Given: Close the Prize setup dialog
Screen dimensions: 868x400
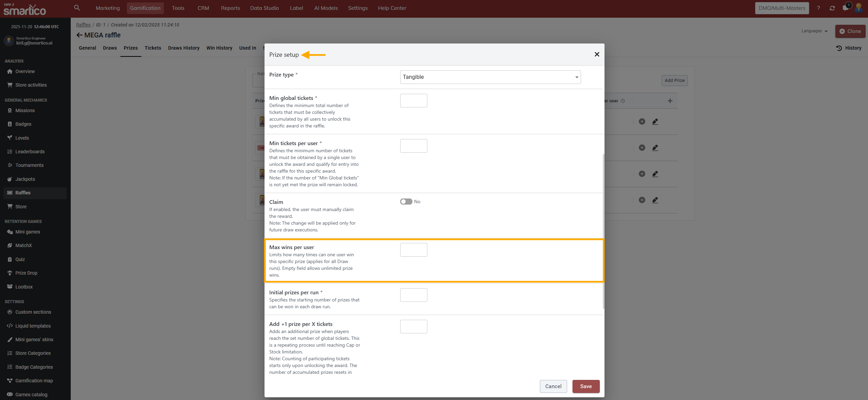Looking at the screenshot, I should pyautogui.click(x=597, y=54).
